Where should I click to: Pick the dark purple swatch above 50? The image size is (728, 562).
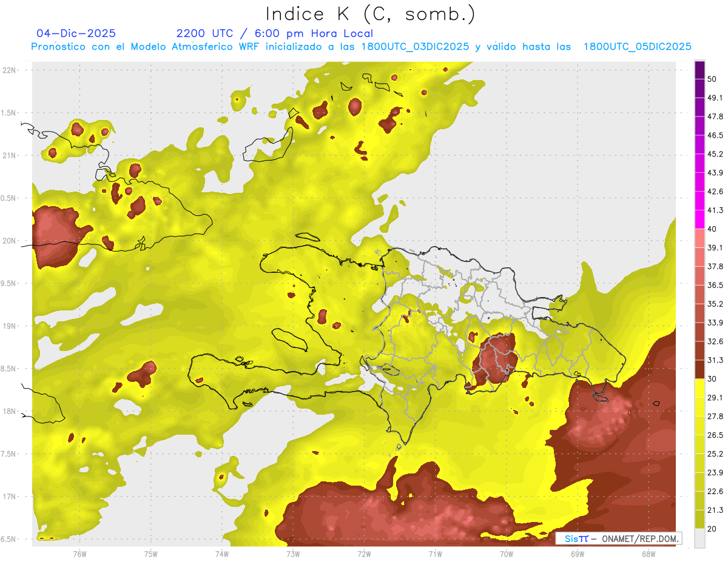click(x=699, y=70)
